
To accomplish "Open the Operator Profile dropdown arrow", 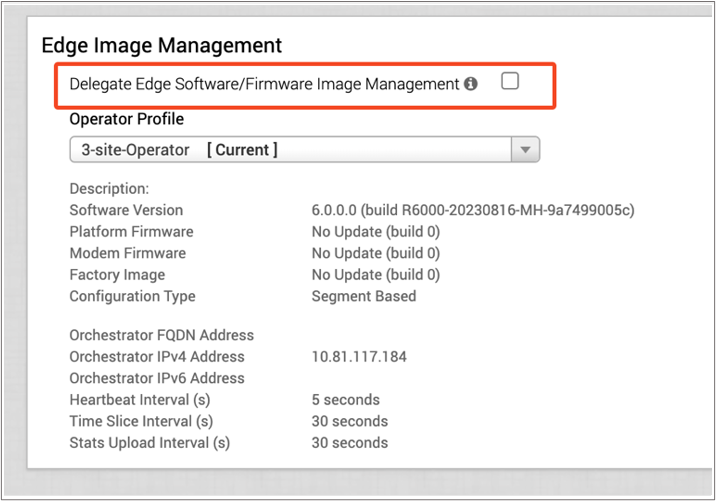I will tap(525, 150).
